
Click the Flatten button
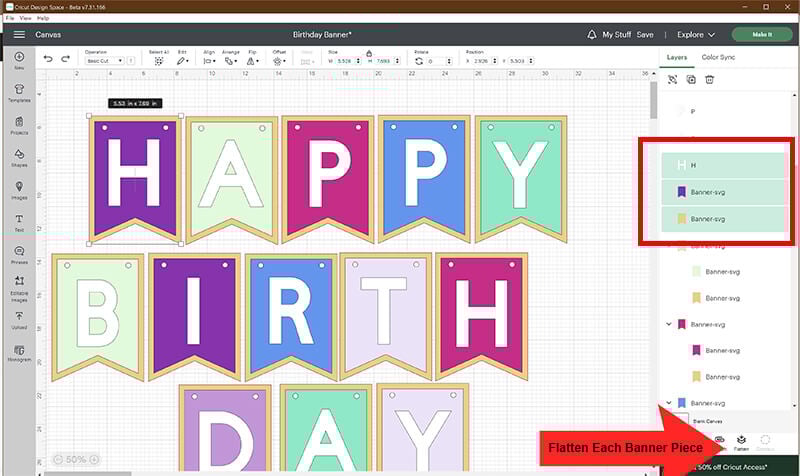[x=741, y=443]
